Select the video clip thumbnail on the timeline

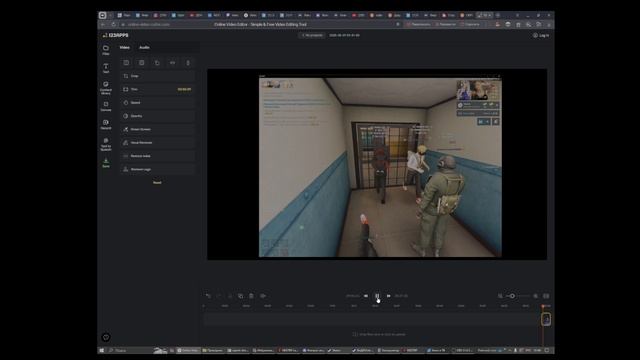click(x=546, y=319)
